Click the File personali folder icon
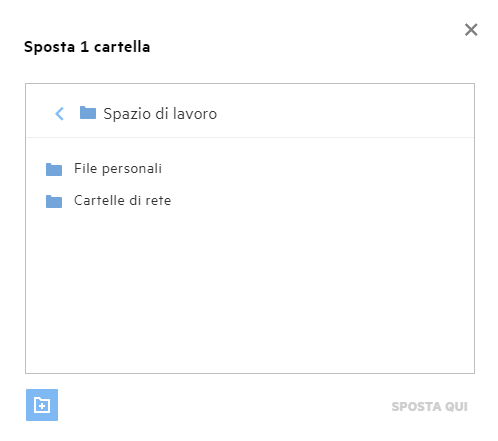The width and height of the screenshot is (498, 441). tap(54, 169)
